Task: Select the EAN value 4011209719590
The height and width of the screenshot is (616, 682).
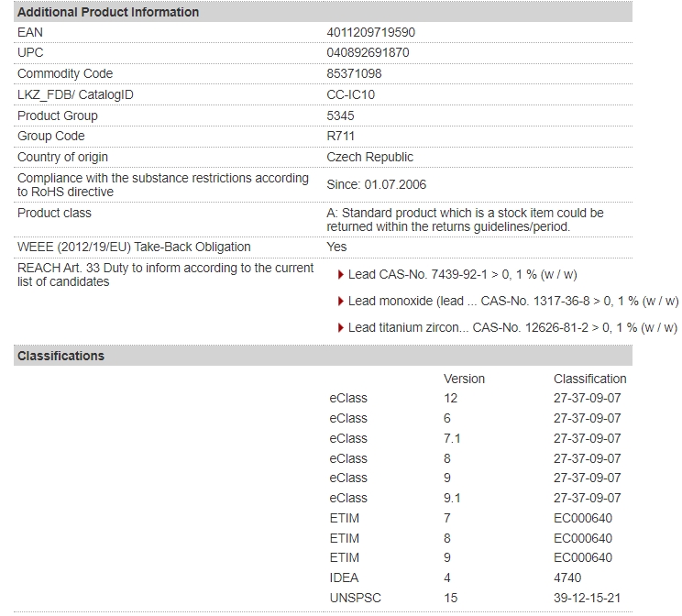Action: (370, 32)
